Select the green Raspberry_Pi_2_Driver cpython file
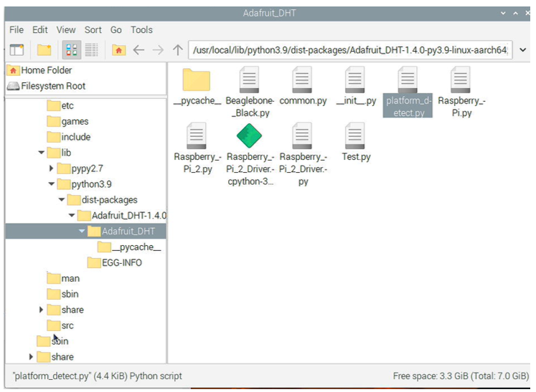Screen dimensions: 536x392 point(250,154)
